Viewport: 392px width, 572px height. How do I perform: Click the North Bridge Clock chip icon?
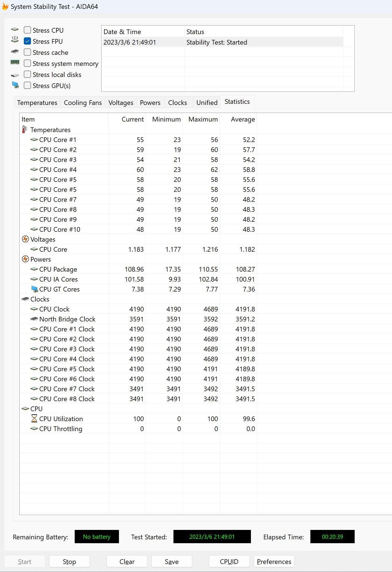pyautogui.click(x=34, y=319)
